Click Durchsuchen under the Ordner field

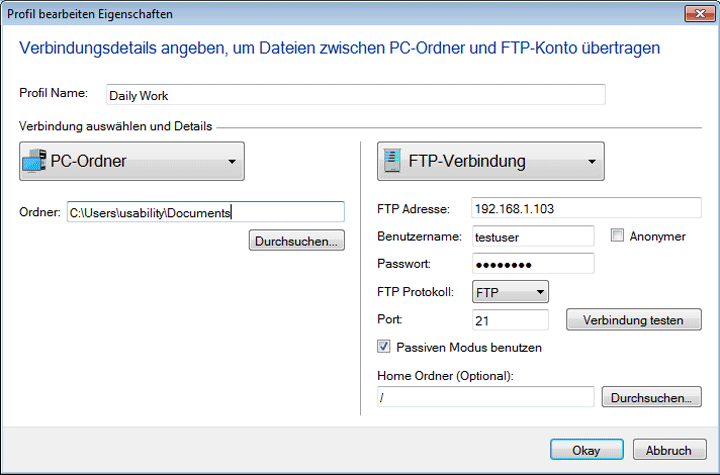coord(297,240)
